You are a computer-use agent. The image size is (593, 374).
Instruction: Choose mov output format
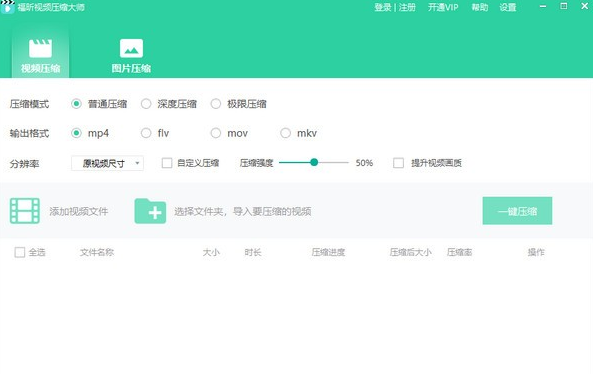pos(216,133)
